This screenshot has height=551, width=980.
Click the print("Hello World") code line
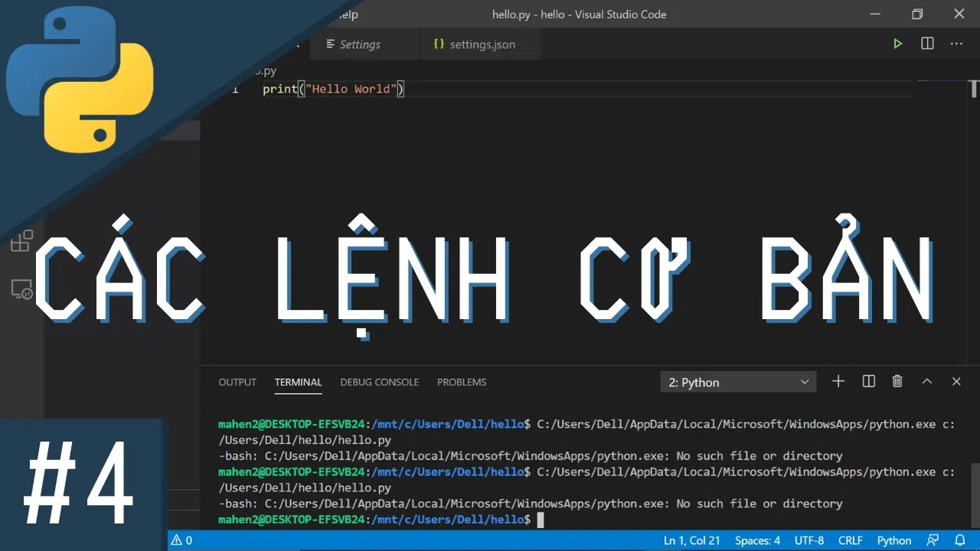(333, 89)
